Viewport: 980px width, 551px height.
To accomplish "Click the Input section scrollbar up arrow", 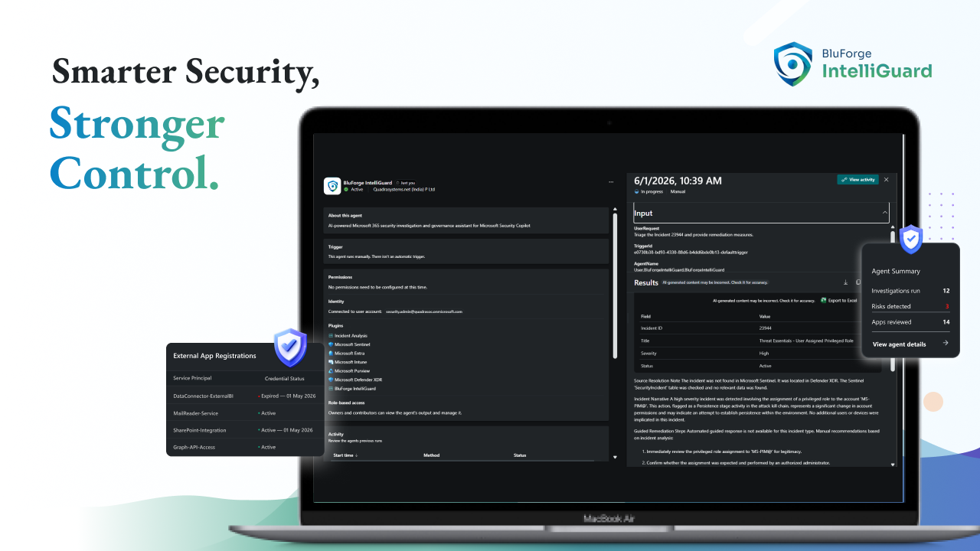I will (x=893, y=227).
